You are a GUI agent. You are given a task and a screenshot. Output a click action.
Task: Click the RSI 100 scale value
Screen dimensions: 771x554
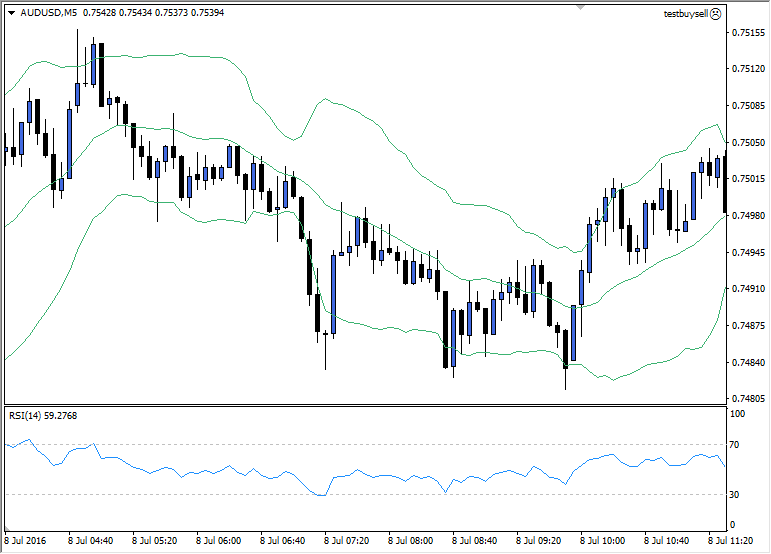click(x=739, y=413)
